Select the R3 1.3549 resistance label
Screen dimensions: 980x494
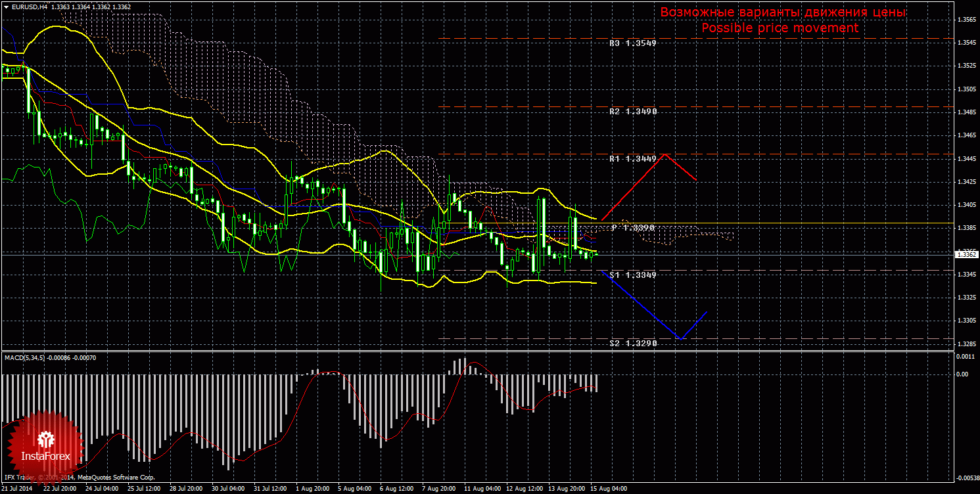(x=633, y=43)
